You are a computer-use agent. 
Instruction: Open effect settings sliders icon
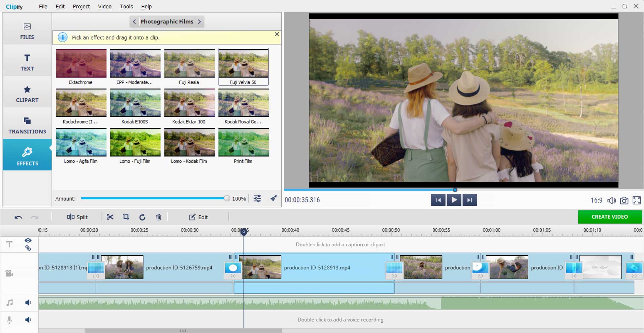point(257,198)
